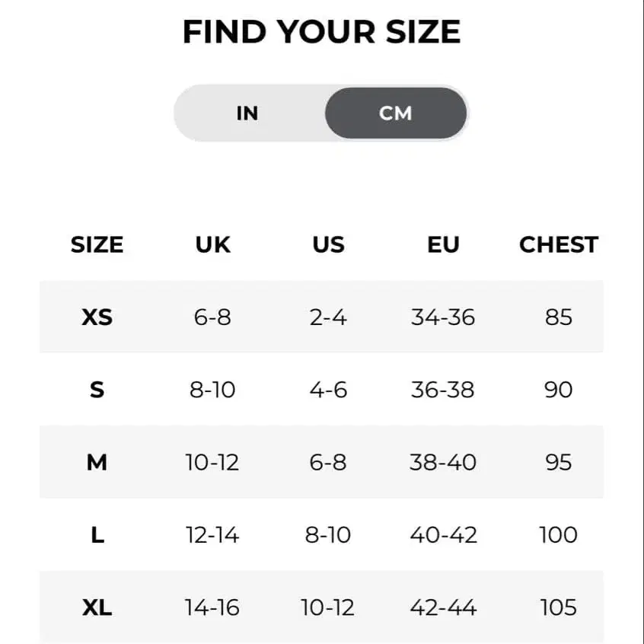Select the M size row label

[x=97, y=463]
